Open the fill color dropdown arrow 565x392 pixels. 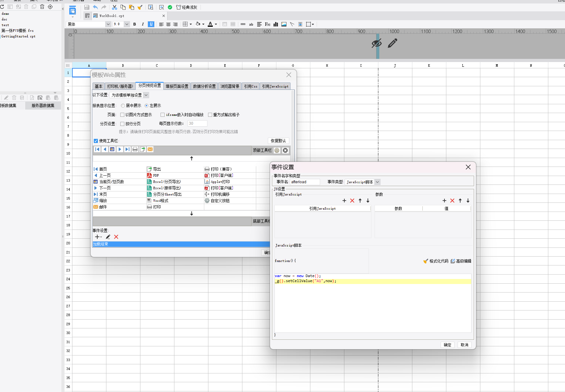tap(203, 24)
